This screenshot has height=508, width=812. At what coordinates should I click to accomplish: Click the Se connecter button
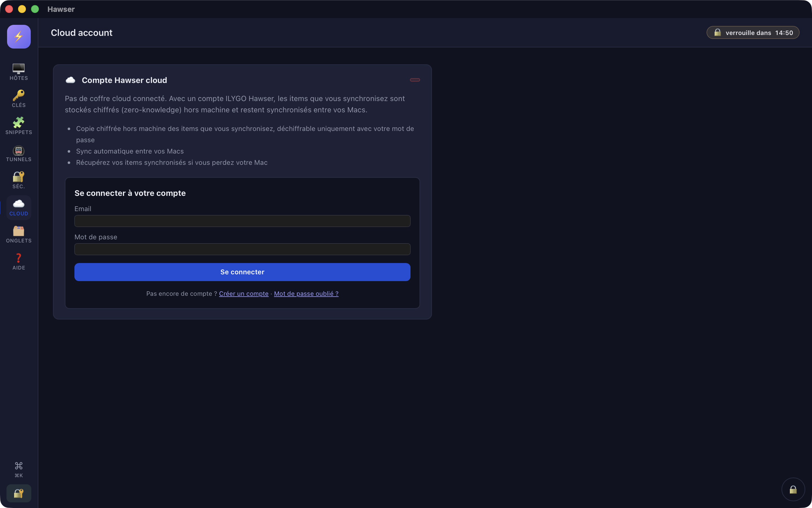242,272
